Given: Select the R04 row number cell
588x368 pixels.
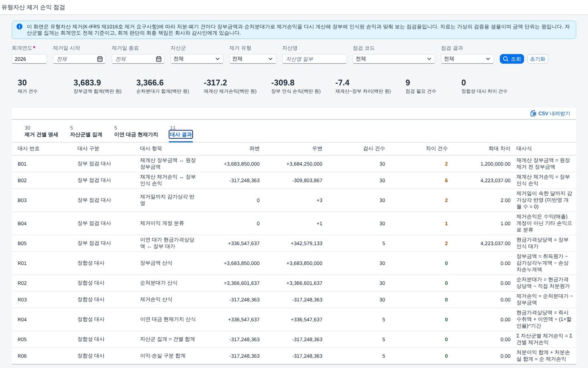Looking at the screenshot, I should (x=22, y=320).
